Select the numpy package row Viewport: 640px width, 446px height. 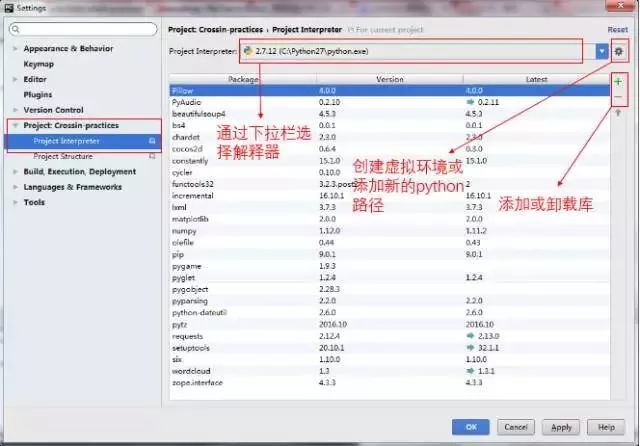[x=390, y=231]
